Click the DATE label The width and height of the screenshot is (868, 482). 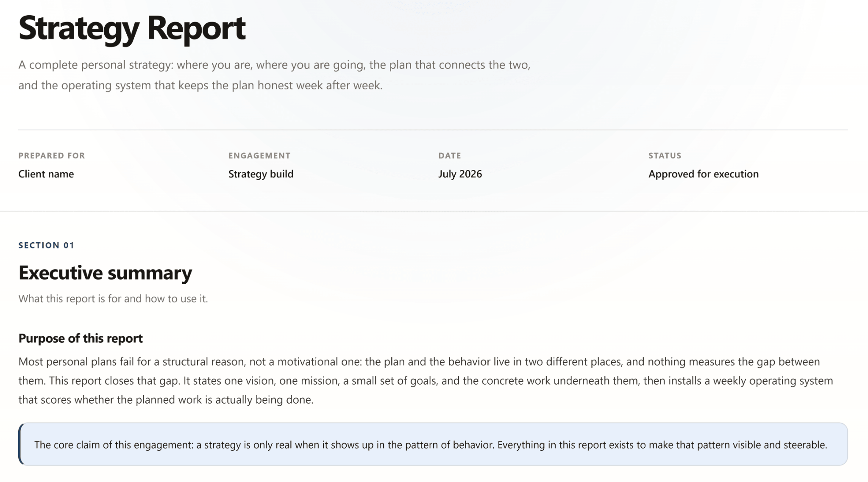coord(450,155)
